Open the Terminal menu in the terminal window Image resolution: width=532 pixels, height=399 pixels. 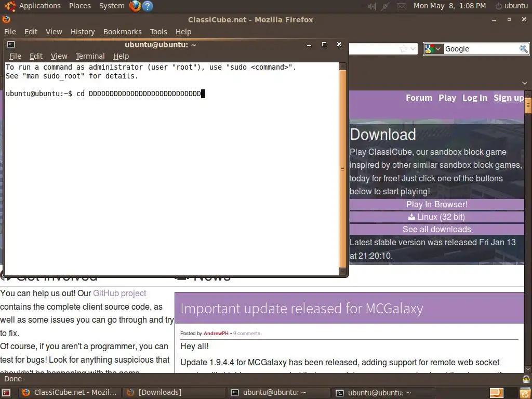pos(90,56)
